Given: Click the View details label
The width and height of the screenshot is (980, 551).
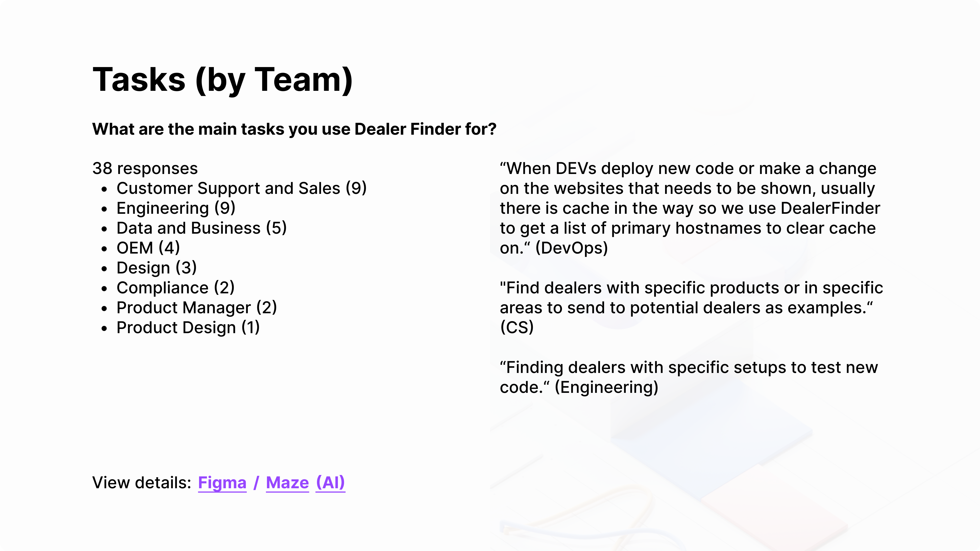Looking at the screenshot, I should tap(142, 483).
